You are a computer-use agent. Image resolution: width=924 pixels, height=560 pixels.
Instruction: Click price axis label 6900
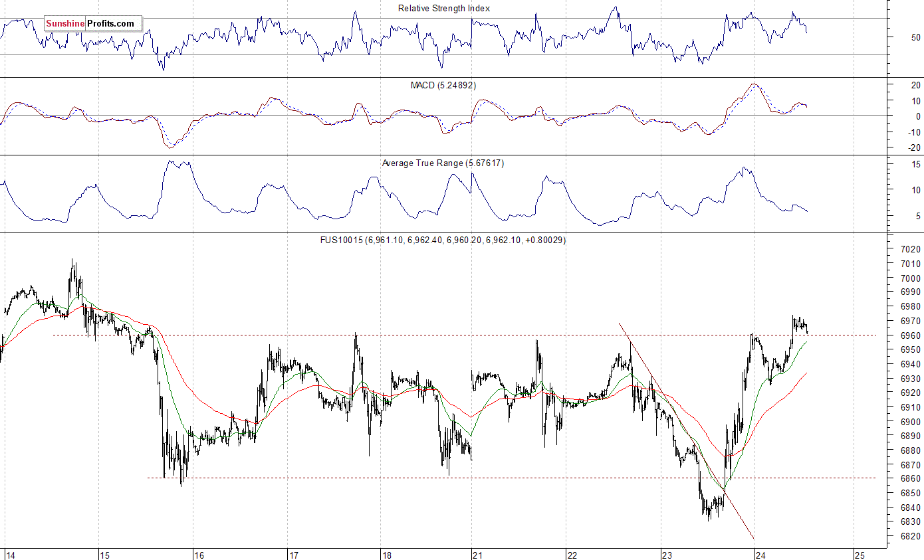coord(911,422)
